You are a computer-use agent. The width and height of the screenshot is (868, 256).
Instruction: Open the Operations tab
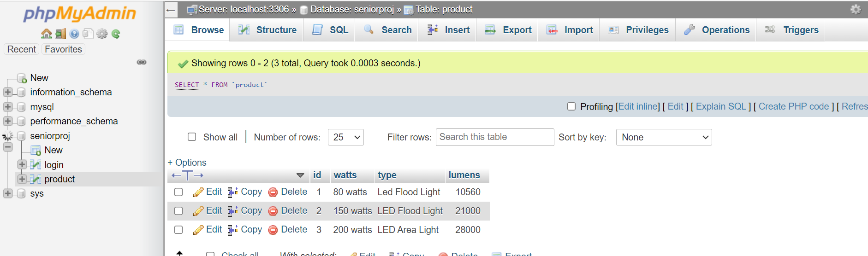point(716,30)
